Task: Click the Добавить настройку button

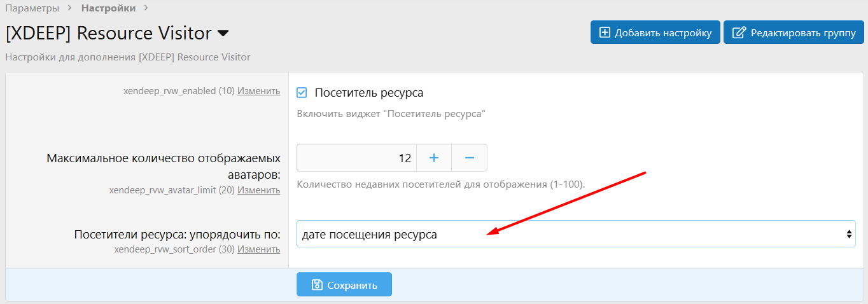Action: [655, 32]
